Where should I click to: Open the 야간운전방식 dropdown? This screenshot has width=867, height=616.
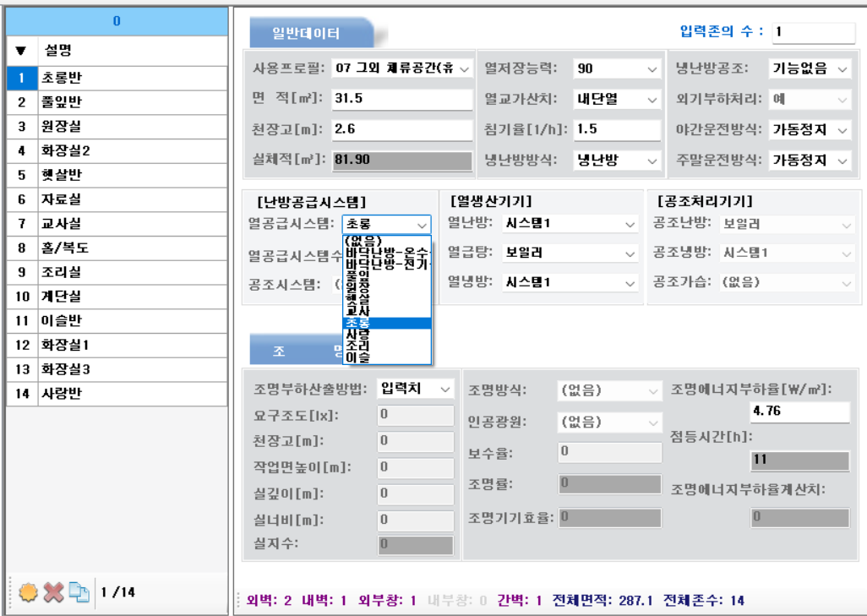809,129
